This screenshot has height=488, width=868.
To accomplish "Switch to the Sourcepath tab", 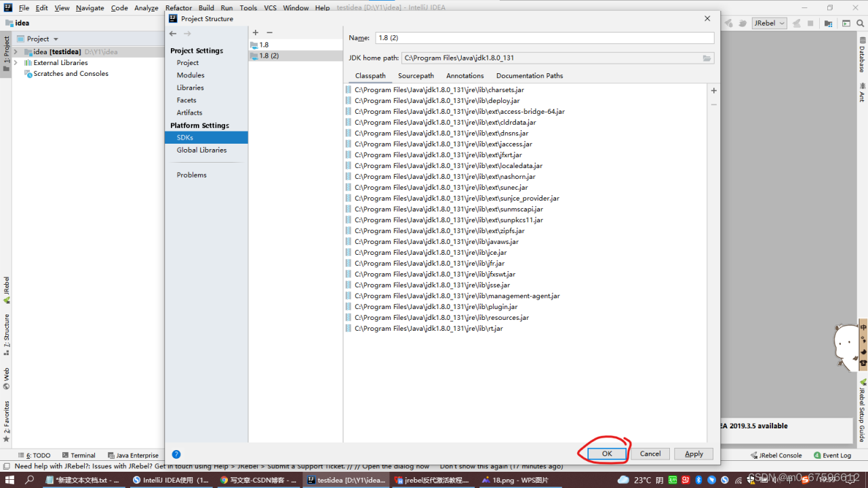I will point(416,76).
